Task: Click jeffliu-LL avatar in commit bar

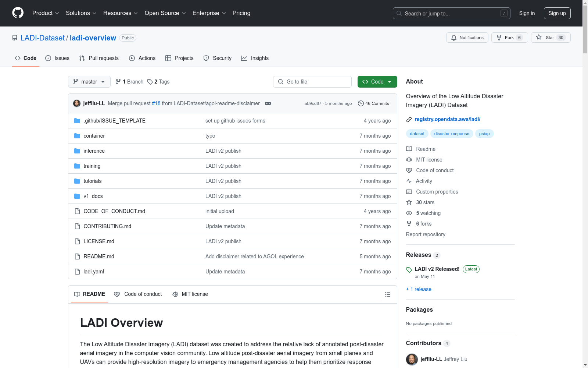Action: pos(77,103)
